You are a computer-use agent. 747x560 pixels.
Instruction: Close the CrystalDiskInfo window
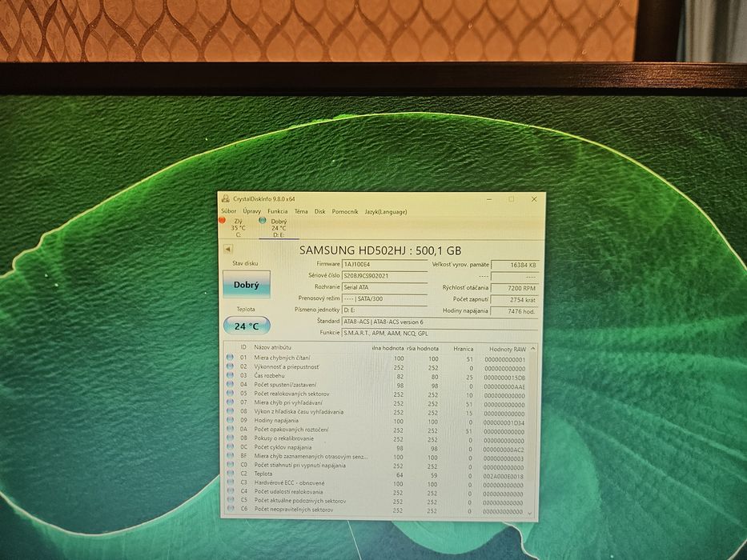coord(534,199)
